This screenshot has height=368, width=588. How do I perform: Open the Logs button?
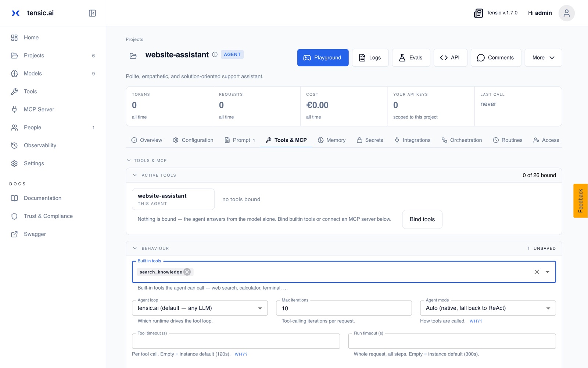(x=370, y=58)
